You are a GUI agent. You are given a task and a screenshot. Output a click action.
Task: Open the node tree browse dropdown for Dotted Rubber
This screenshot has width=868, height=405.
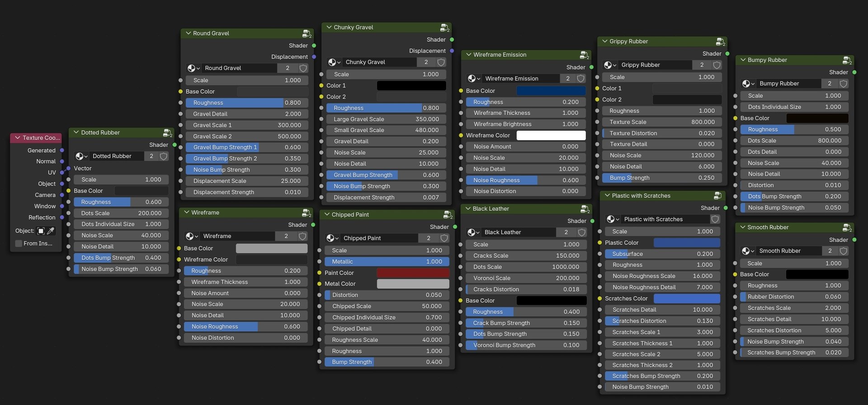click(x=81, y=156)
